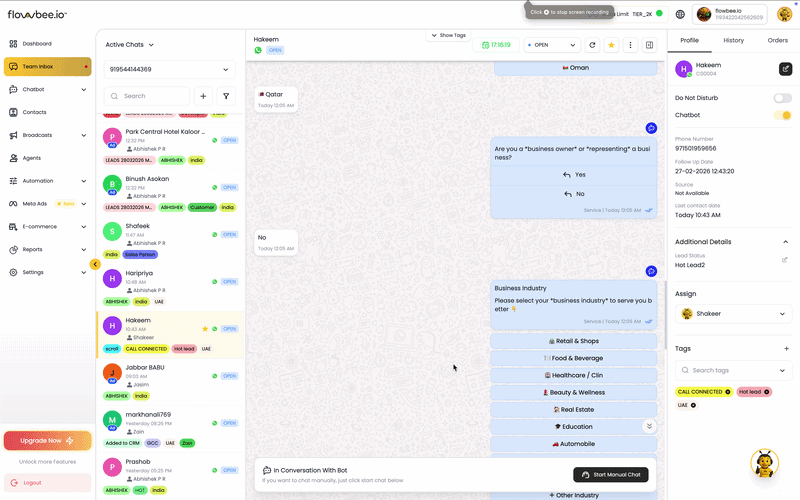Refresh the conversation with the reload icon
The image size is (800, 500).
tap(592, 45)
